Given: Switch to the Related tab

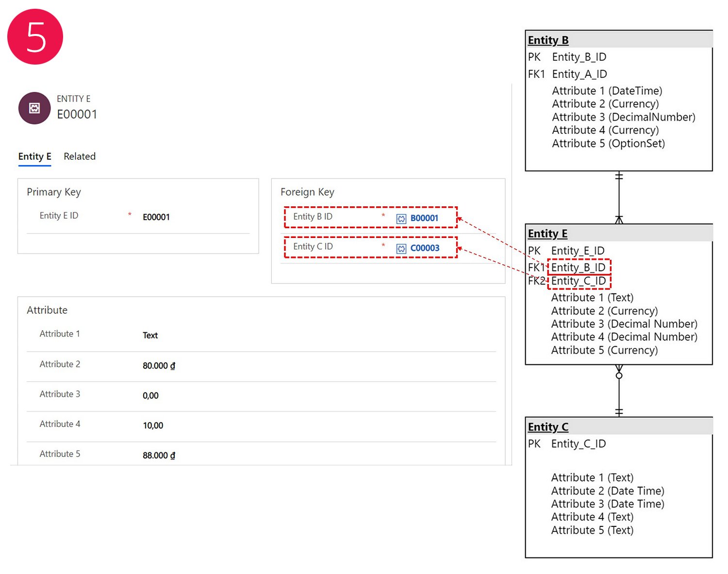Looking at the screenshot, I should (80, 156).
